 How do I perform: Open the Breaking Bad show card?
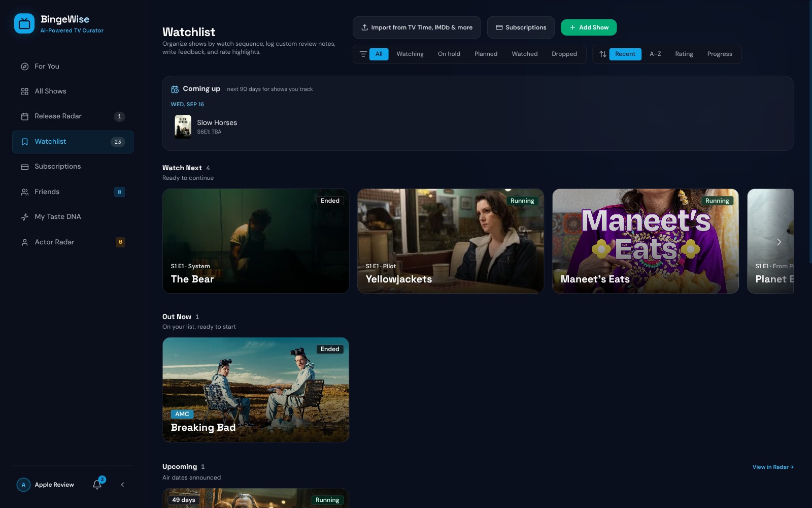(256, 390)
